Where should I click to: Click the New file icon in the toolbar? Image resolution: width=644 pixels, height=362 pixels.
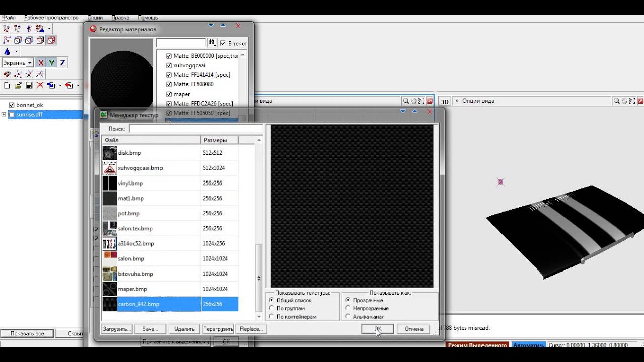point(7,85)
